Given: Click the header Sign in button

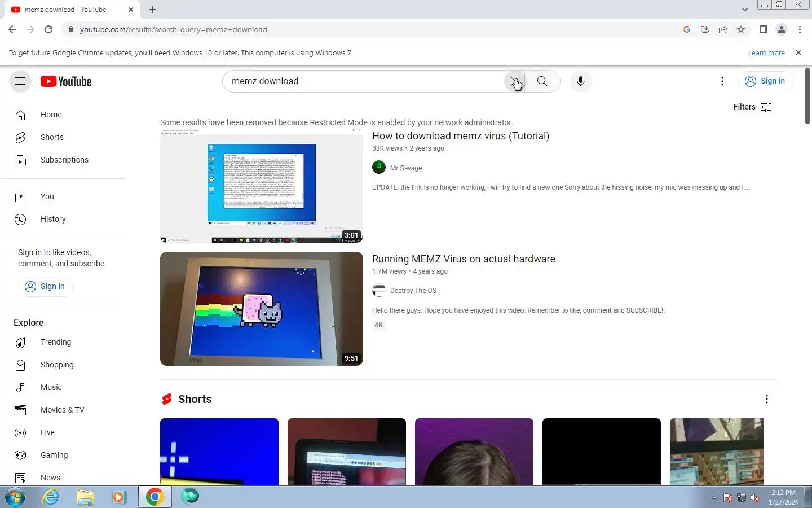Looking at the screenshot, I should 766,81.
